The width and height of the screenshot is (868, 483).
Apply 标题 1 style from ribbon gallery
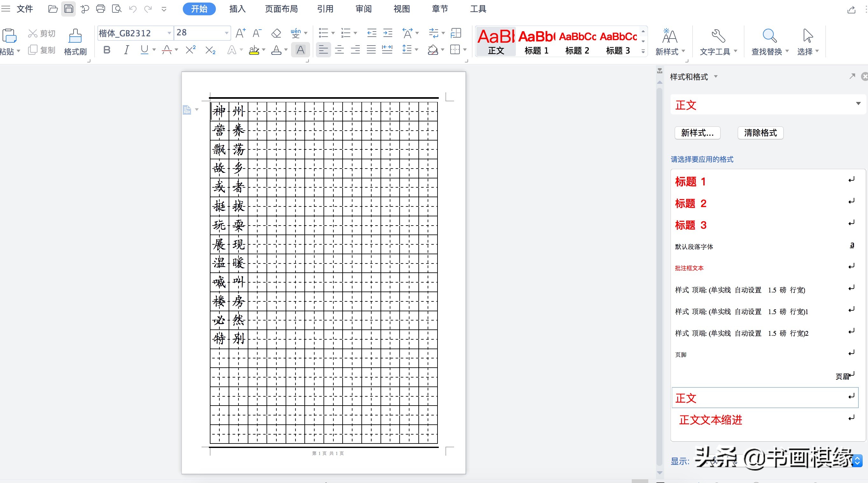pos(536,42)
